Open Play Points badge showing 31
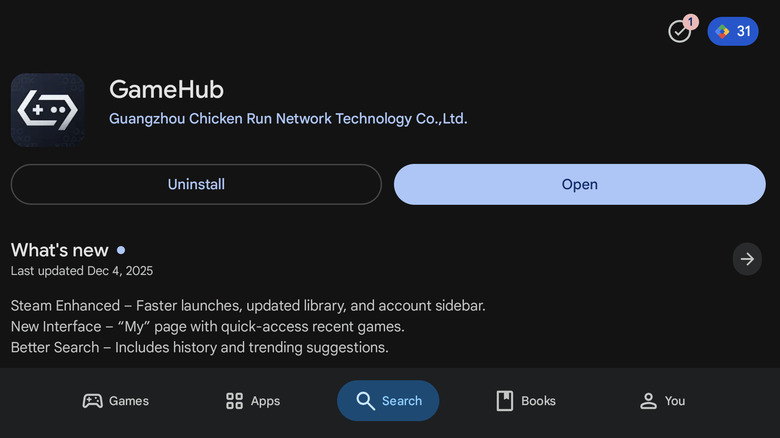This screenshot has height=438, width=780. 733,31
